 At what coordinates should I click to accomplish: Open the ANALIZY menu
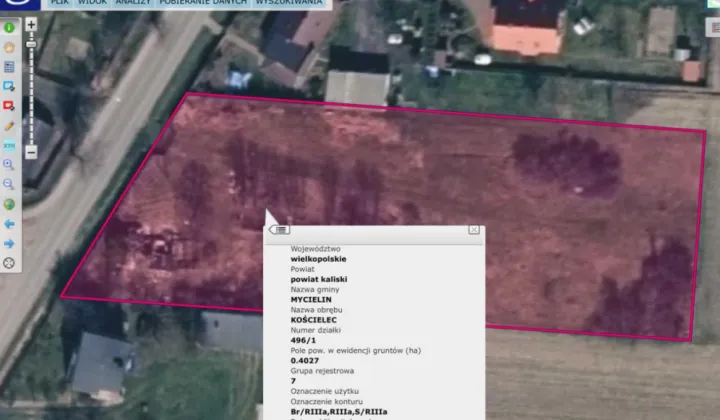tap(133, 3)
